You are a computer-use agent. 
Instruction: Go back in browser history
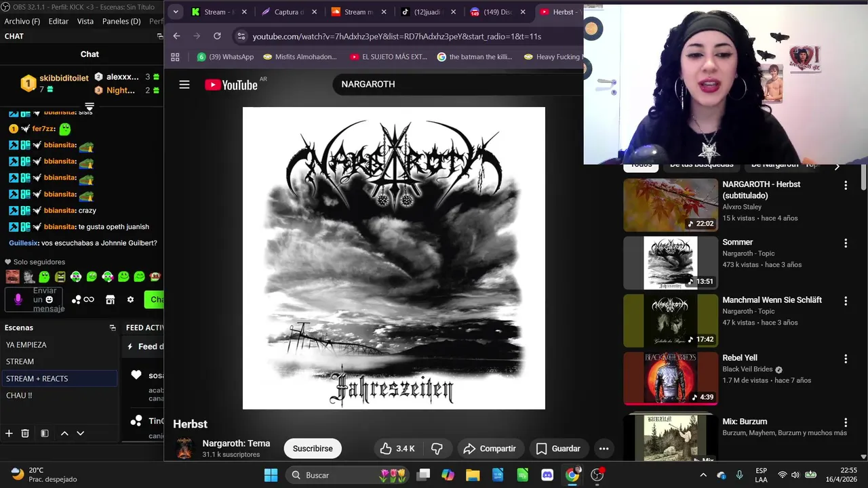pos(176,36)
